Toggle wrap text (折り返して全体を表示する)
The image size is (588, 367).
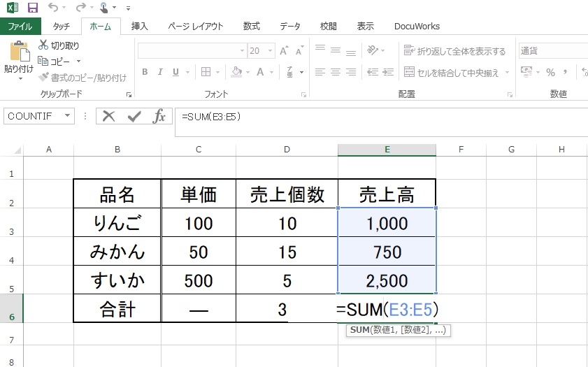click(x=454, y=51)
